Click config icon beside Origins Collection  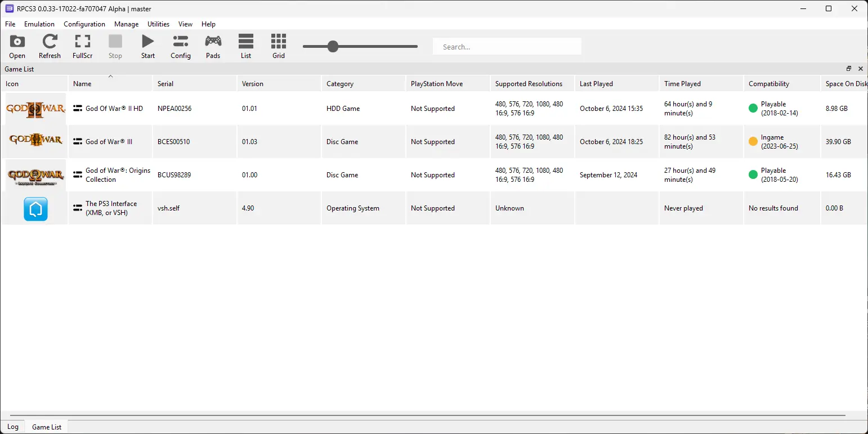pyautogui.click(x=78, y=175)
